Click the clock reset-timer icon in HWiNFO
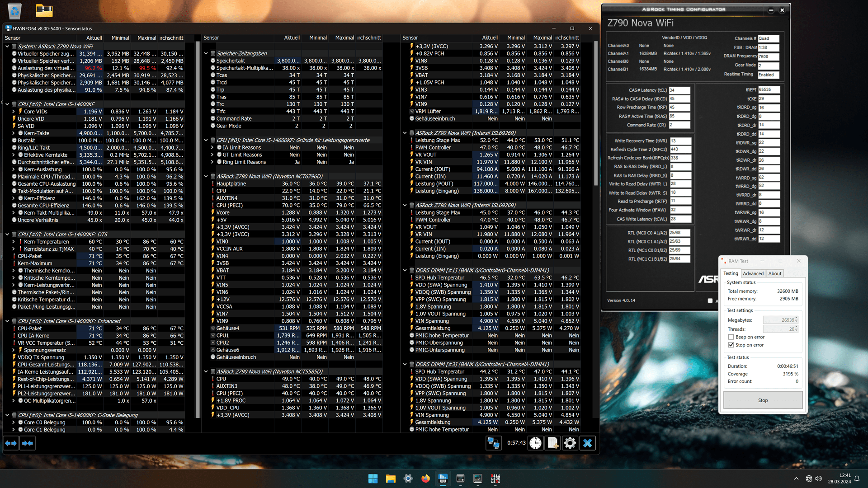 tap(536, 443)
